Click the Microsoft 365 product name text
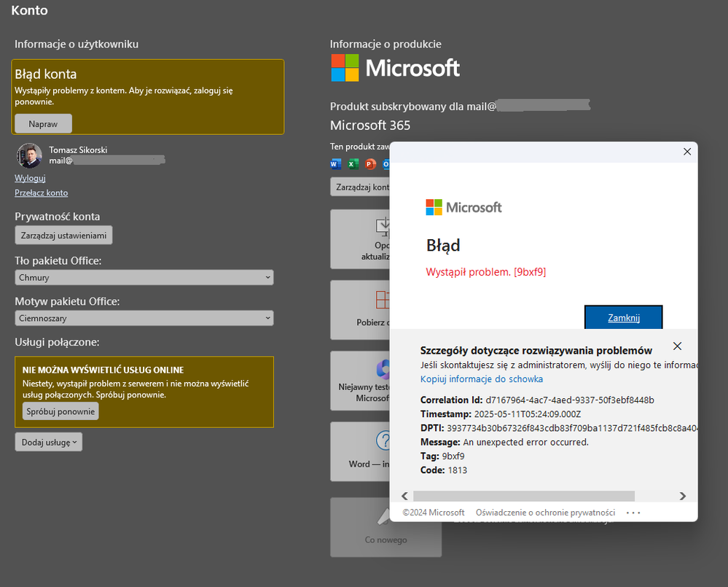This screenshot has height=587, width=728. coord(370,125)
